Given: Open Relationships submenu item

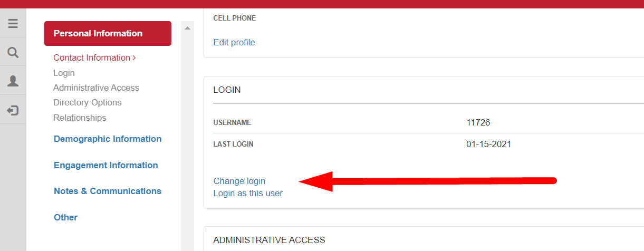Looking at the screenshot, I should click(80, 118).
